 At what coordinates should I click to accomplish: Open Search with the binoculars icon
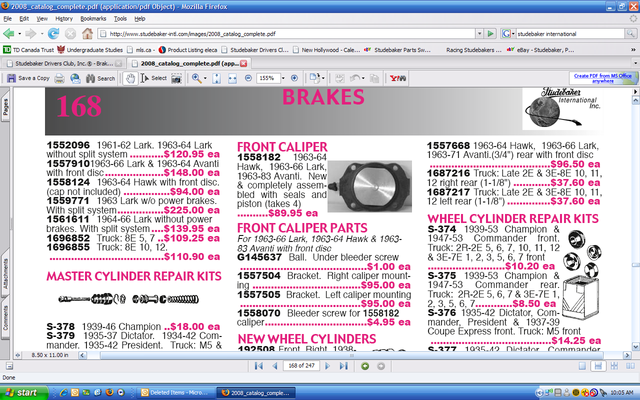click(x=90, y=78)
